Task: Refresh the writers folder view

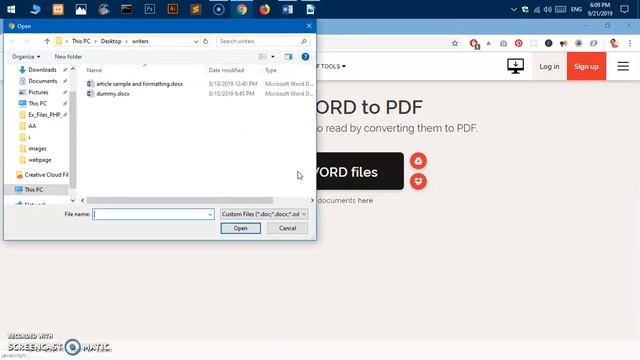Action: 206,41
